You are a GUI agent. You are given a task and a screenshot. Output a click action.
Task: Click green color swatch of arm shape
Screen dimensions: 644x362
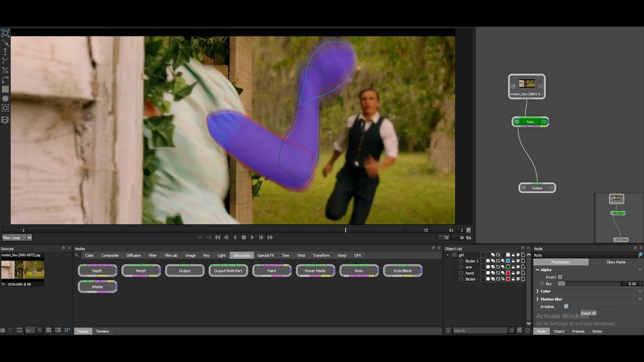click(508, 267)
